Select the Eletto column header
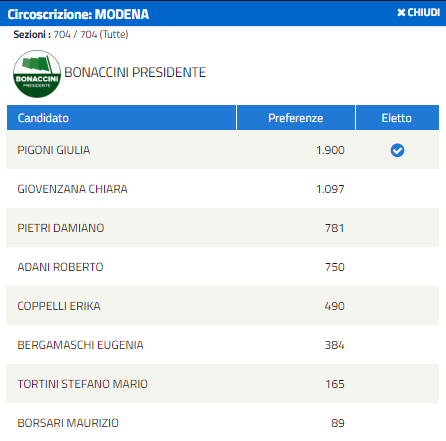The image size is (446, 441). [x=397, y=118]
